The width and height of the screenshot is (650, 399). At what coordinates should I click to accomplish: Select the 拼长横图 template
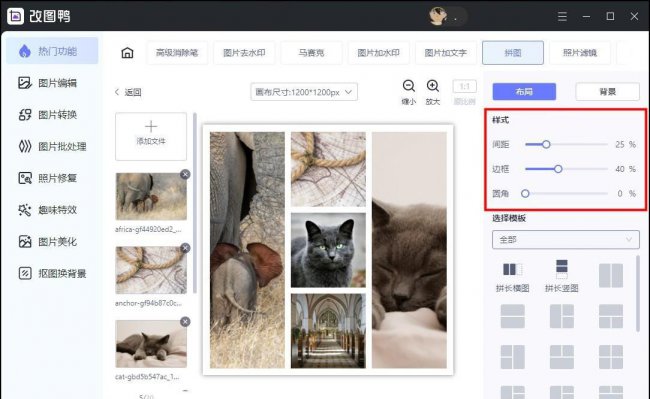pyautogui.click(x=512, y=276)
